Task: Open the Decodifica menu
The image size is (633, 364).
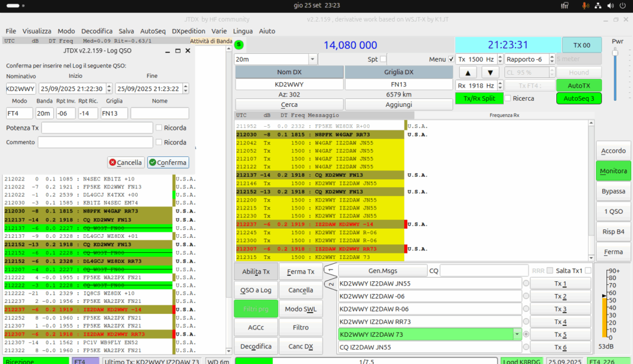Action: [x=97, y=31]
